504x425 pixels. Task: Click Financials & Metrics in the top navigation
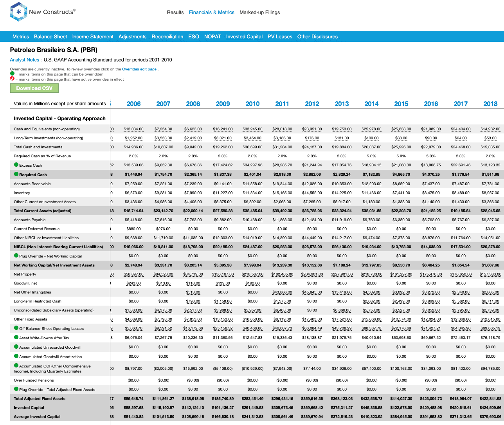(x=212, y=12)
